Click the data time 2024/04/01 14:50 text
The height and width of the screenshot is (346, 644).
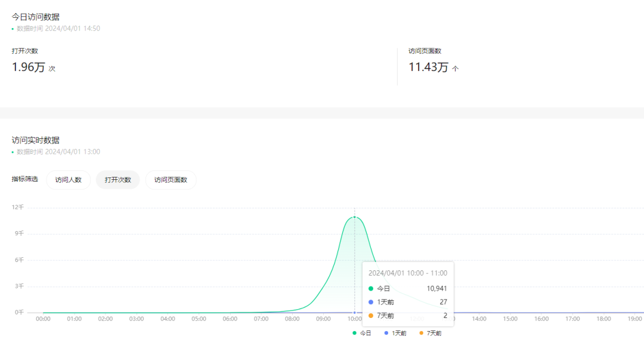point(58,28)
